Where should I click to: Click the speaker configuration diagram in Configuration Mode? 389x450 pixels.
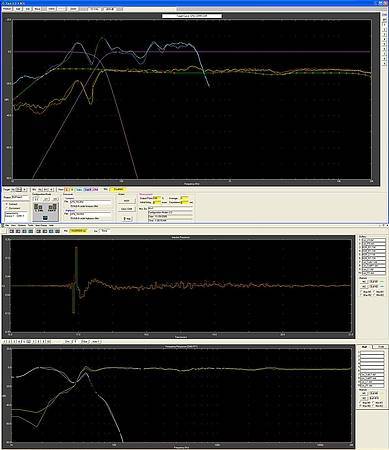(46, 212)
